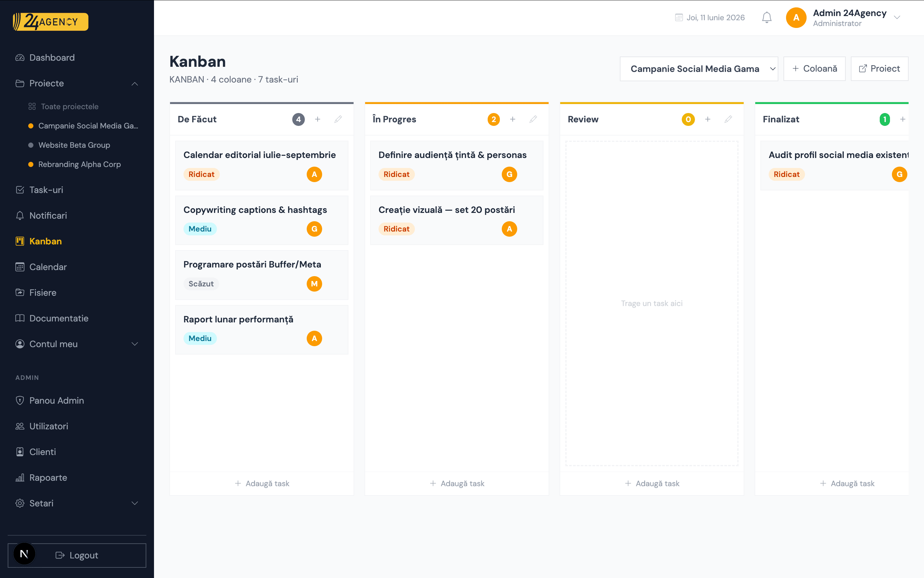Click plus icon in Finalizat header
Viewport: 924px width, 578px height.
pyautogui.click(x=903, y=119)
